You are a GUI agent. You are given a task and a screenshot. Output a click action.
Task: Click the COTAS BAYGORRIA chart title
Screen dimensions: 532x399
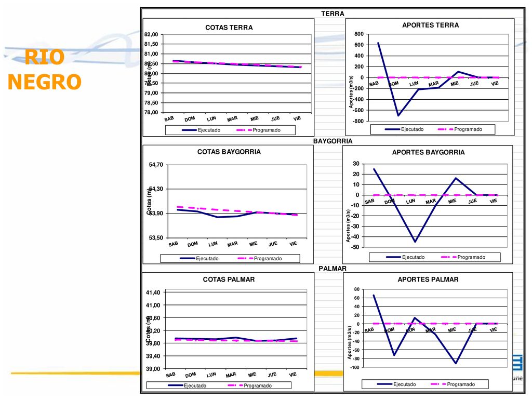(229, 152)
